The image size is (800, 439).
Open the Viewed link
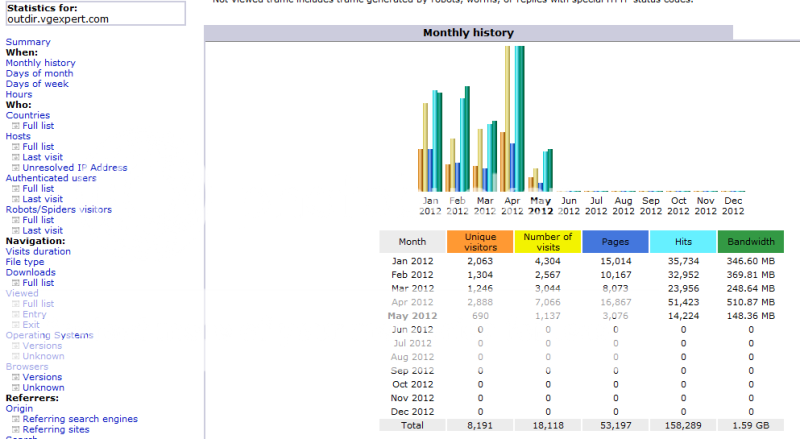coord(22,293)
